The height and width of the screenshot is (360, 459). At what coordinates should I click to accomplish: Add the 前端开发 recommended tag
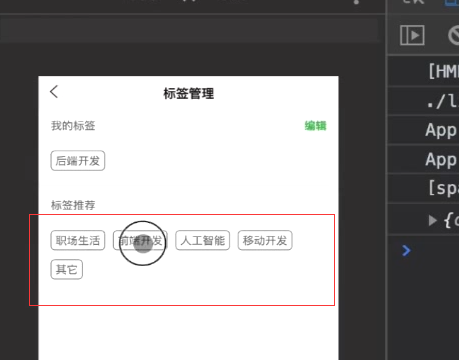point(140,240)
